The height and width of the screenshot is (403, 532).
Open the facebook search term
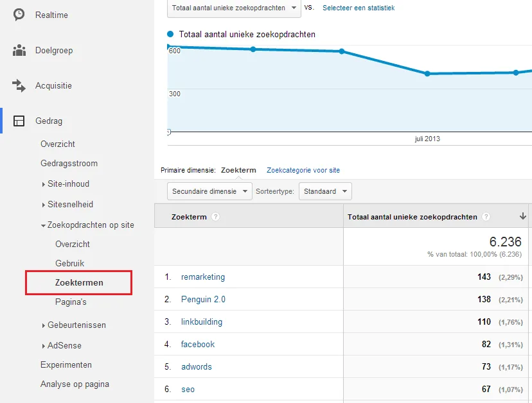tap(198, 345)
